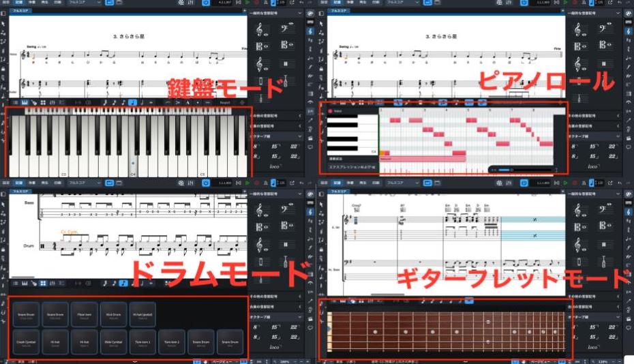Image resolution: width=634 pixels, height=364 pixels.
Task: Click Respell in keyboard-mode window's lower toolbar
Action: click(225, 103)
